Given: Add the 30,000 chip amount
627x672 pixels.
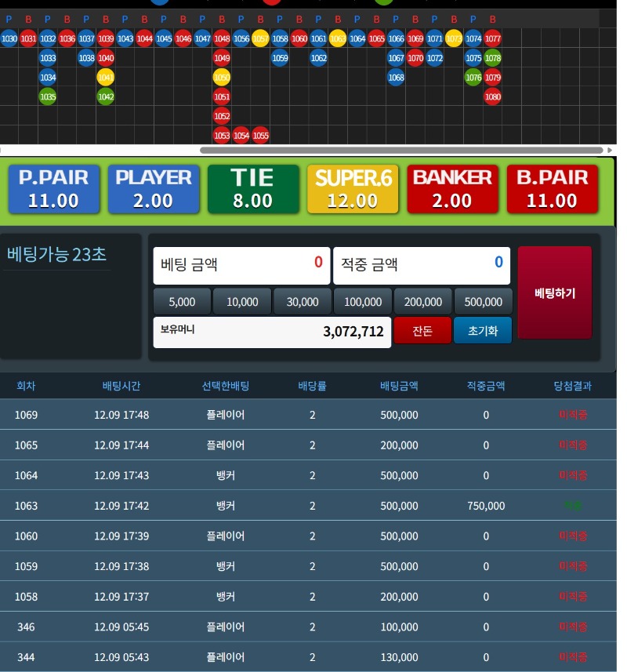Looking at the screenshot, I should [303, 302].
